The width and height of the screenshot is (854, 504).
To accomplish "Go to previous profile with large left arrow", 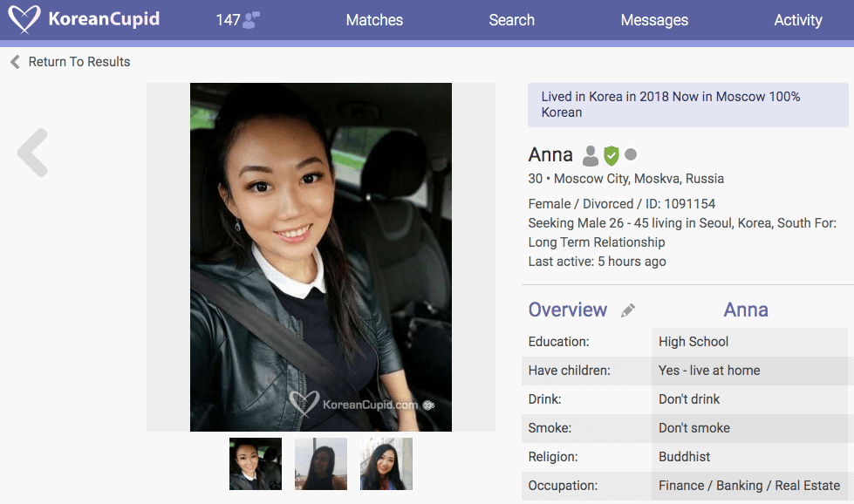I will click(32, 153).
